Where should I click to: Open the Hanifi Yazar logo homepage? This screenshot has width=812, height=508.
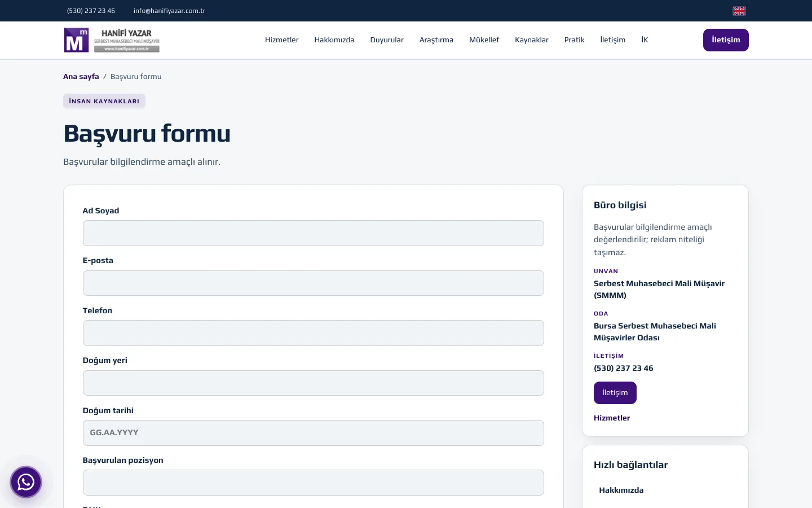[x=112, y=40]
